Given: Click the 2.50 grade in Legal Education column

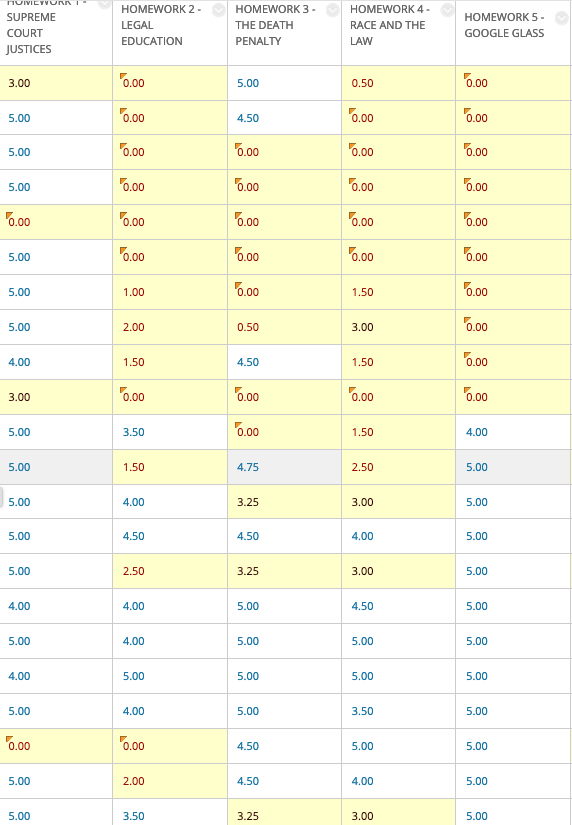Looking at the screenshot, I should (x=134, y=571).
